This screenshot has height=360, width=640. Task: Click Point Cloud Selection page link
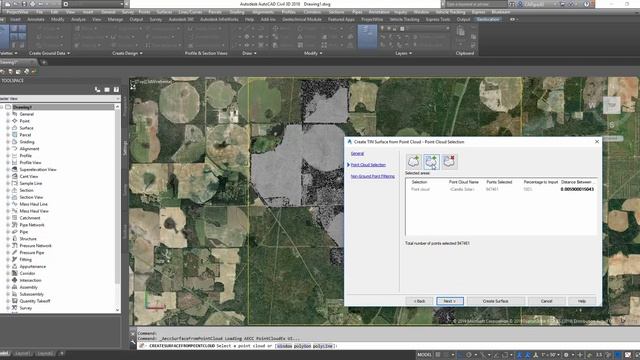click(368, 165)
